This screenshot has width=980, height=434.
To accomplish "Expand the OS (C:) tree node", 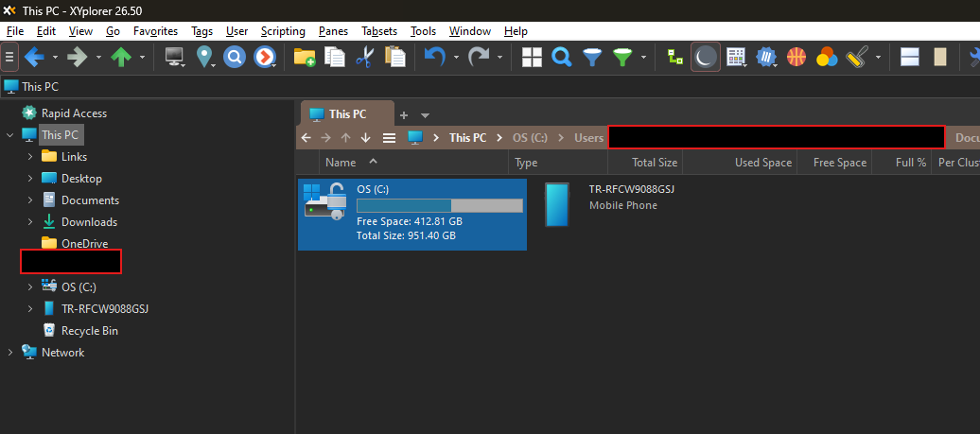I will 30,287.
